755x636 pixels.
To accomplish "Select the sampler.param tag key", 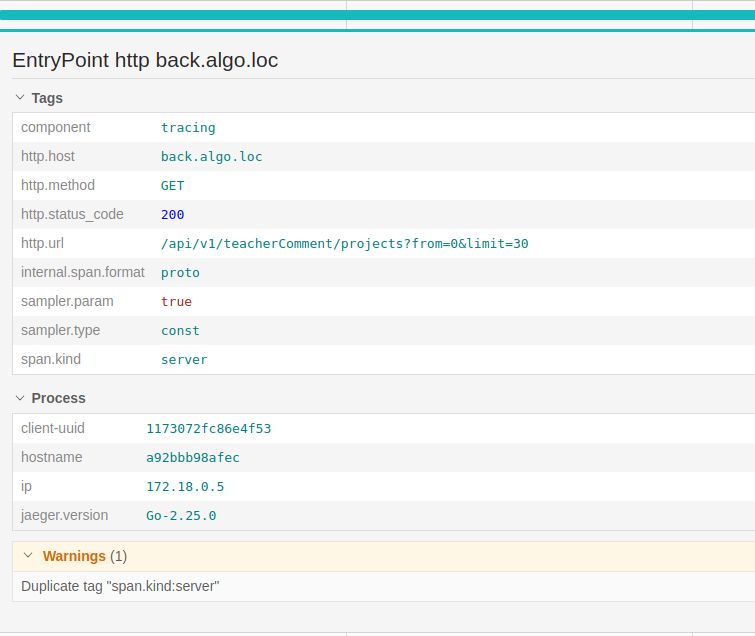I will 67,301.
